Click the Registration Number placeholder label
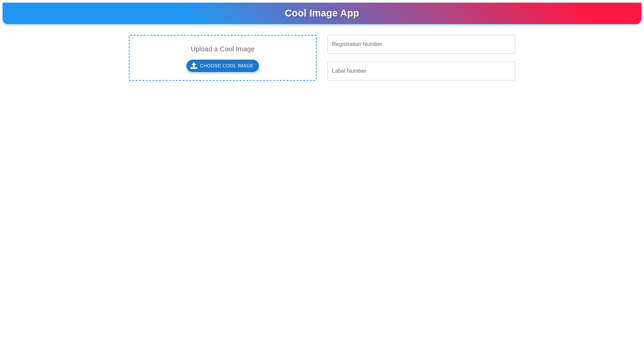 click(x=357, y=44)
